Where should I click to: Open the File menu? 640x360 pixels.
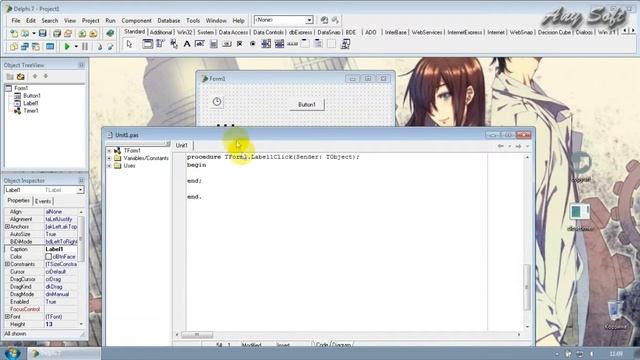[x=16, y=20]
